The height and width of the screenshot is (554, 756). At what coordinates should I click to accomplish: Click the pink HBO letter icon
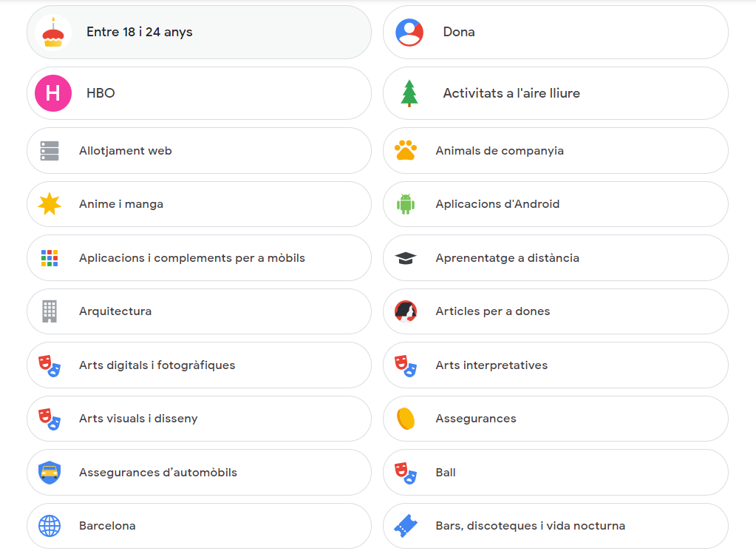click(53, 93)
